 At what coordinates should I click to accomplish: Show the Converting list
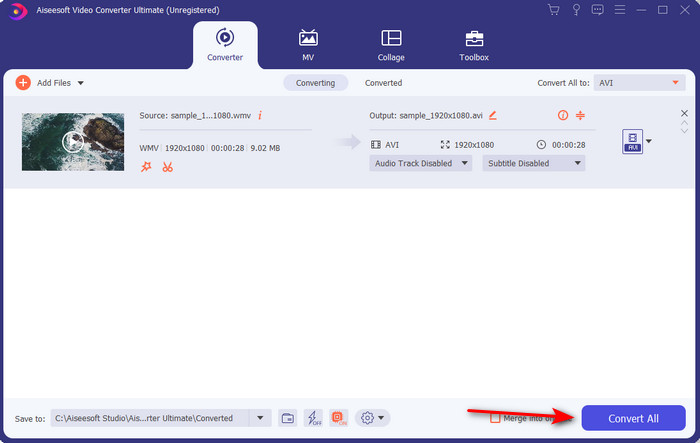[x=316, y=83]
